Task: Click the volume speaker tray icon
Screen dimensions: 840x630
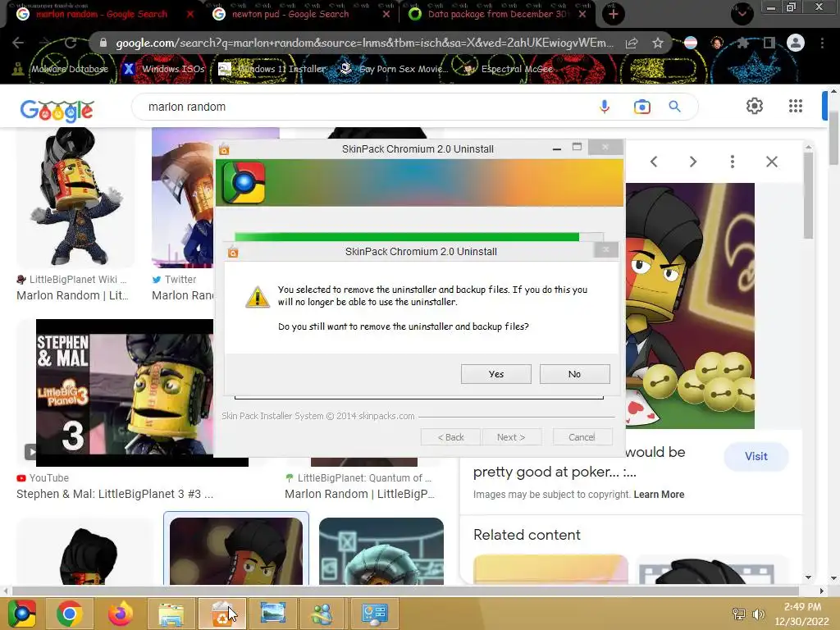Action: click(758, 614)
